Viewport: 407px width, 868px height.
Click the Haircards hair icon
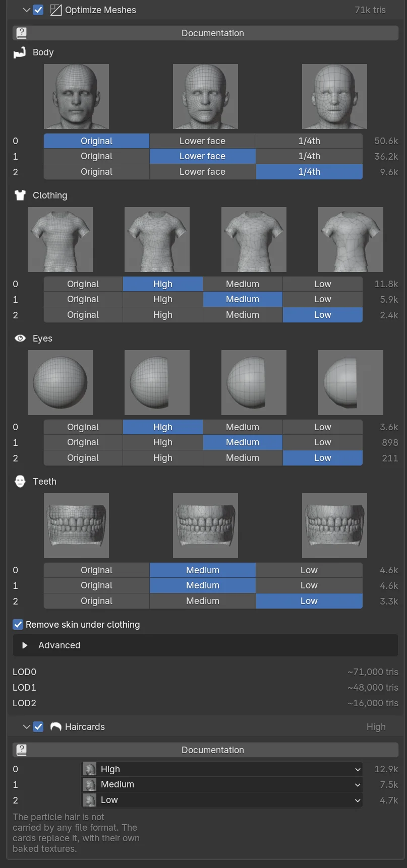click(56, 727)
